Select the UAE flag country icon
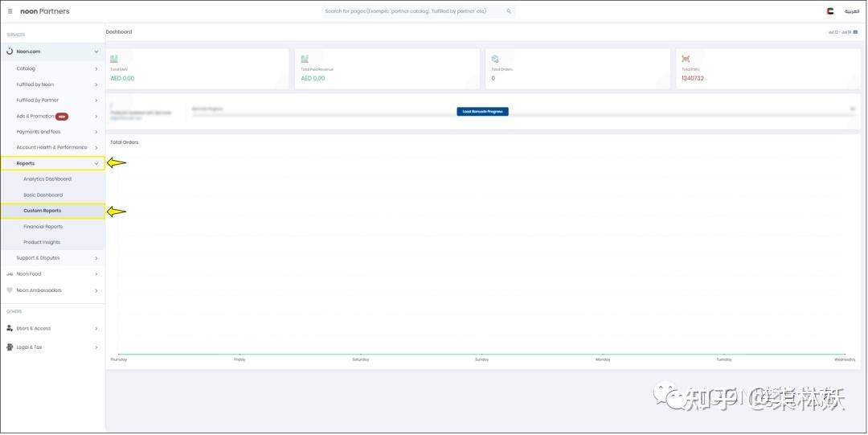 pos(829,11)
